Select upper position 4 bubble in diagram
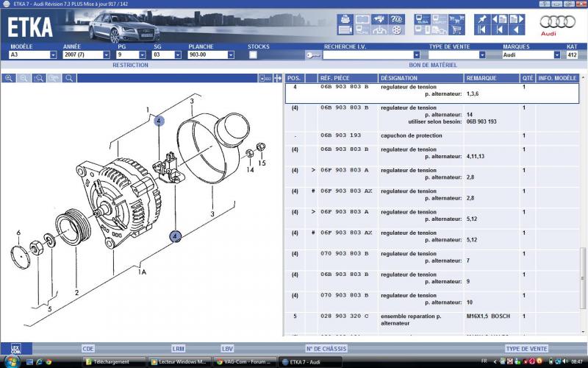588x368 pixels. tap(159, 121)
